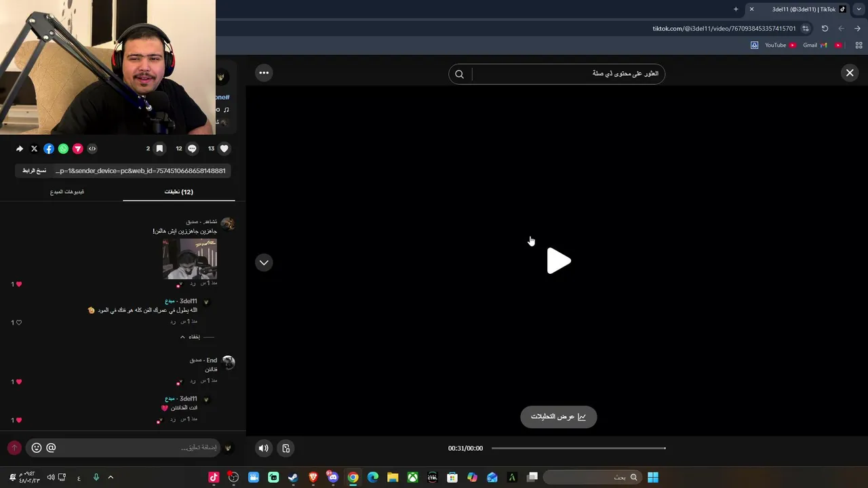Viewport: 868px width, 488px height.
Task: Share the video to WhatsApp
Action: pyautogui.click(x=63, y=148)
